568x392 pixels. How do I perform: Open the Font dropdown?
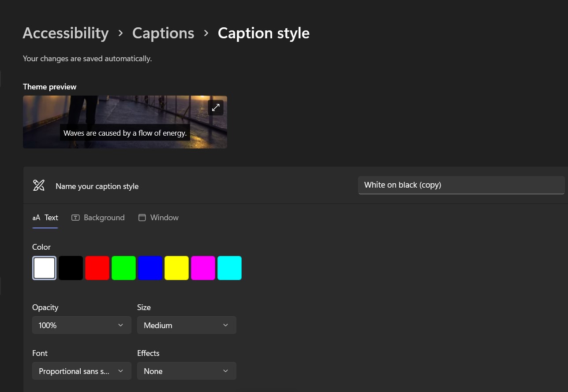(82, 371)
